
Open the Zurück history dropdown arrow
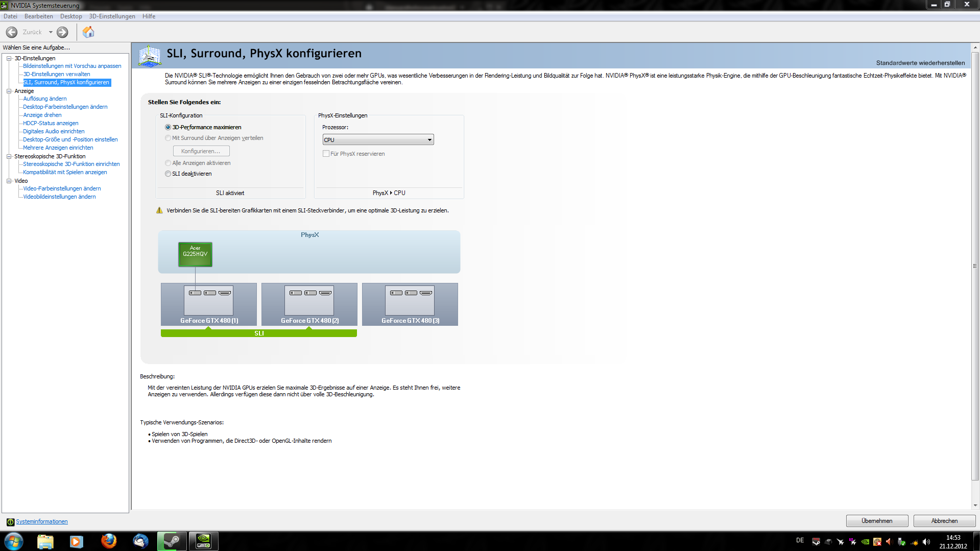coord(51,32)
